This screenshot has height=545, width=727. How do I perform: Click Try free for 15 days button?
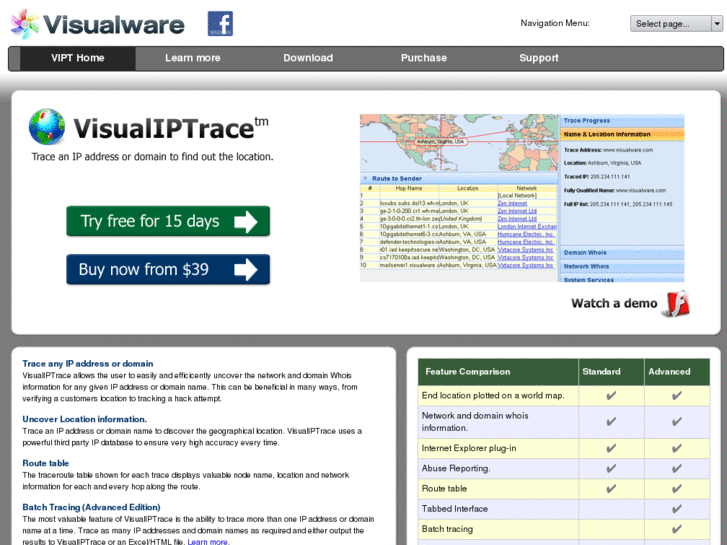click(168, 221)
